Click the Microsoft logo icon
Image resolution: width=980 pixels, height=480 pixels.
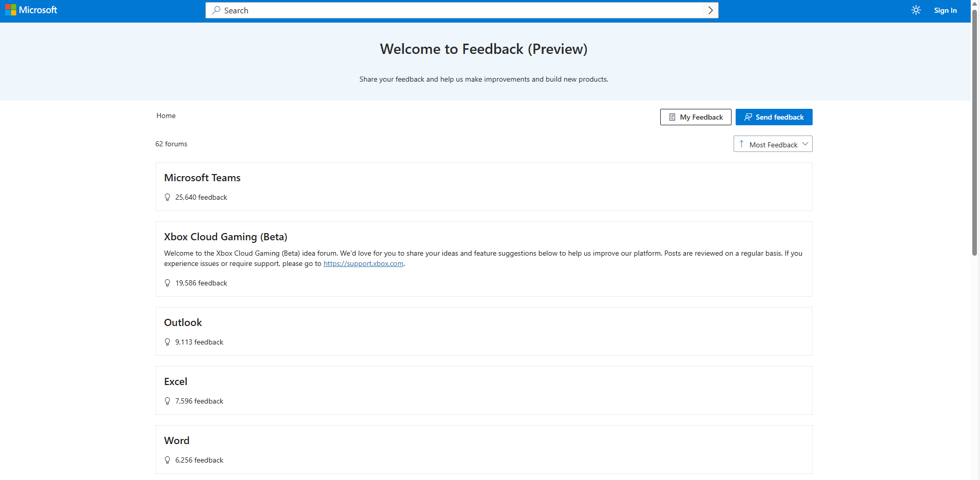[10, 10]
